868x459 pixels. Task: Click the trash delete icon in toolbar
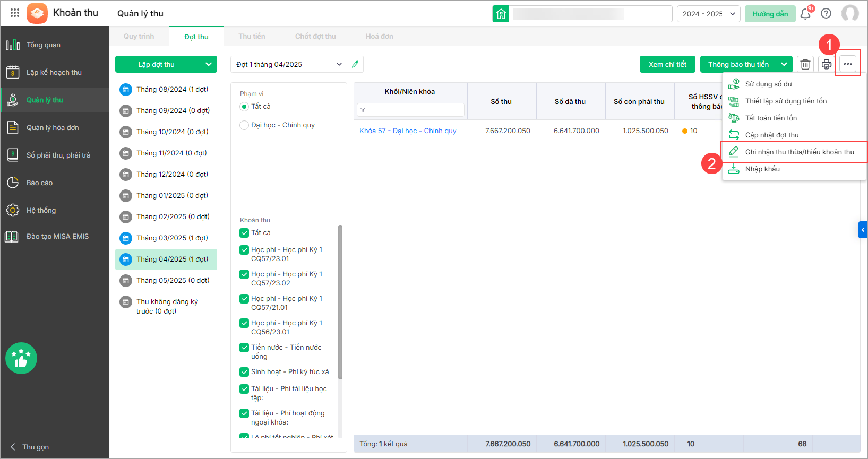805,64
